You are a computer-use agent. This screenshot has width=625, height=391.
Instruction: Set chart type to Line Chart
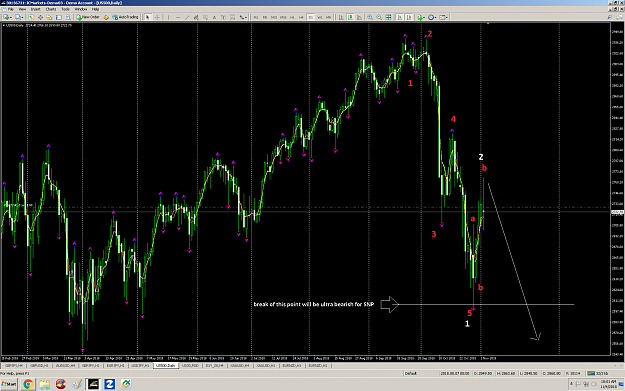click(360, 17)
